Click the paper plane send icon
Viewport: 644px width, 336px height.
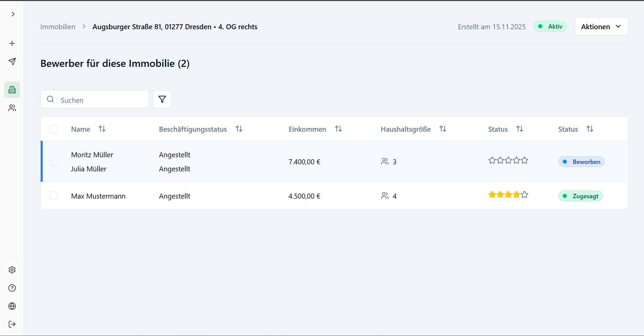pos(12,61)
